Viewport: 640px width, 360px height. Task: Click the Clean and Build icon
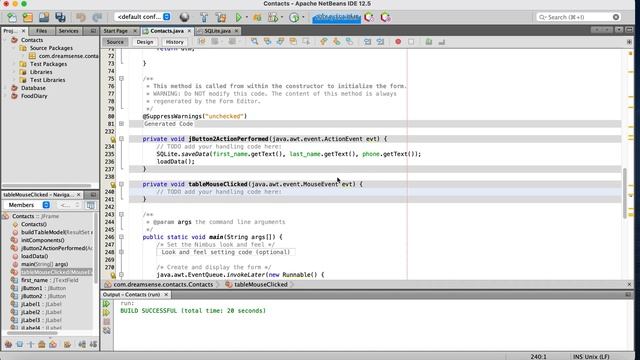[221, 17]
